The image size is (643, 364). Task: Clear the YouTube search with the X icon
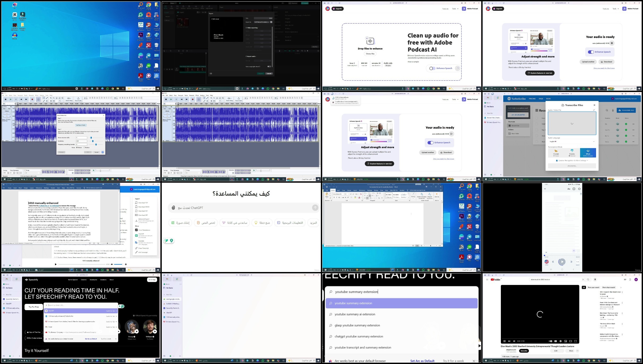coord(583,279)
